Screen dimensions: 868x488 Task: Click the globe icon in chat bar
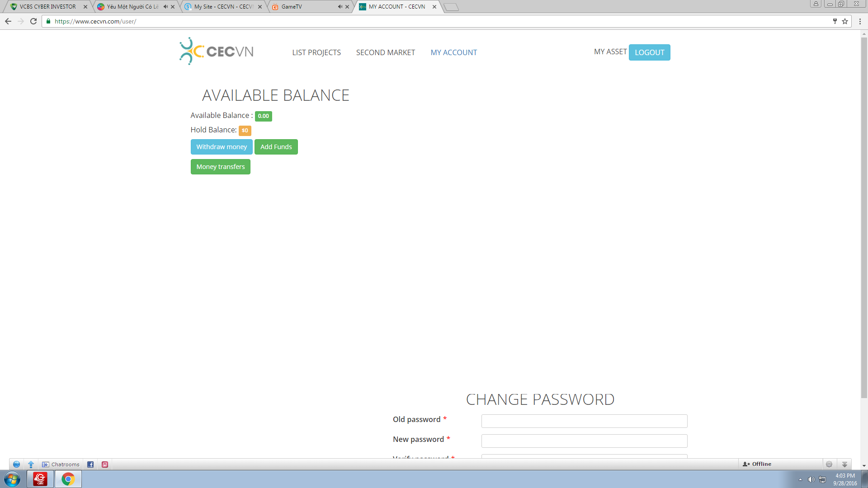pos(16,465)
